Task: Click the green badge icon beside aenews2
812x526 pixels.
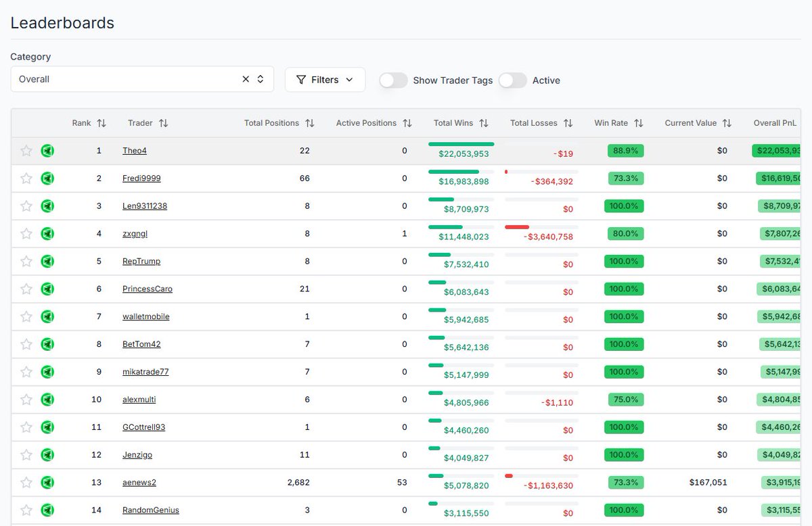Action: point(47,482)
